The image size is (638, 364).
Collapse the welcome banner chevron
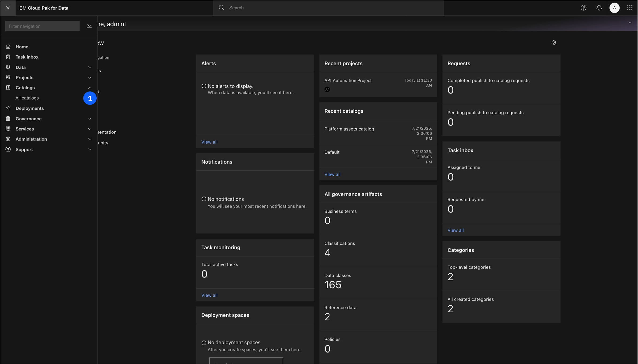pos(630,23)
